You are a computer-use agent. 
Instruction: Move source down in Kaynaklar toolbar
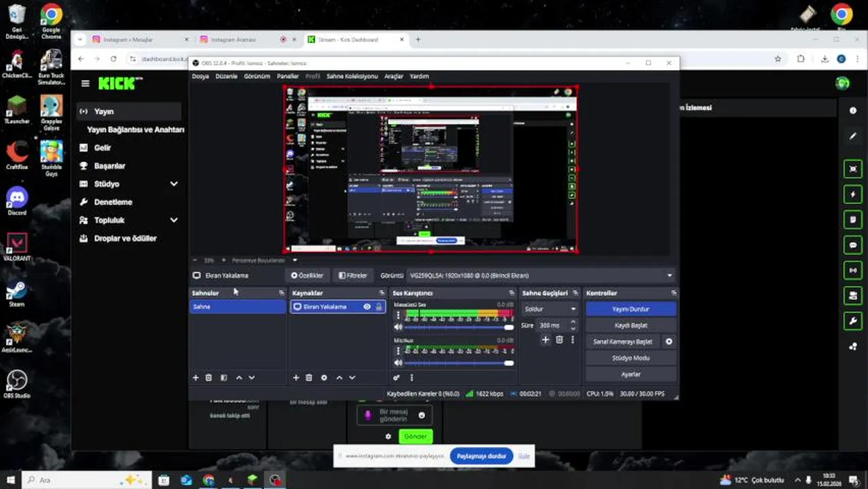point(352,378)
